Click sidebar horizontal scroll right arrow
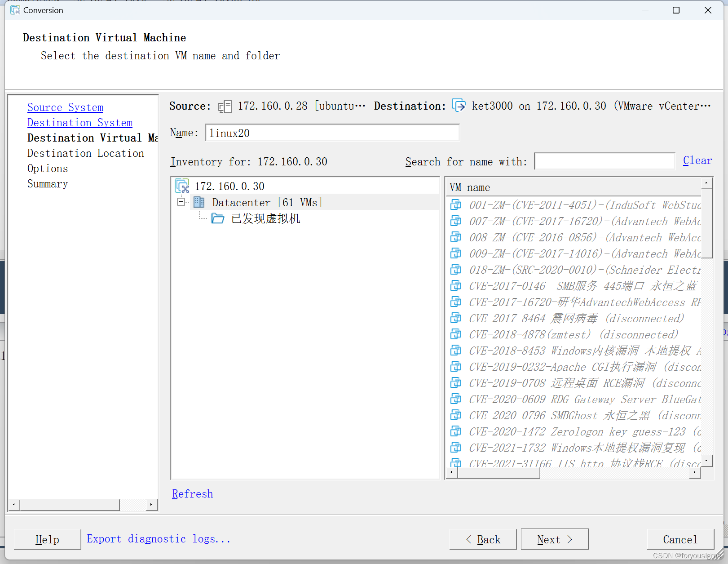This screenshot has height=564, width=728. click(x=151, y=505)
